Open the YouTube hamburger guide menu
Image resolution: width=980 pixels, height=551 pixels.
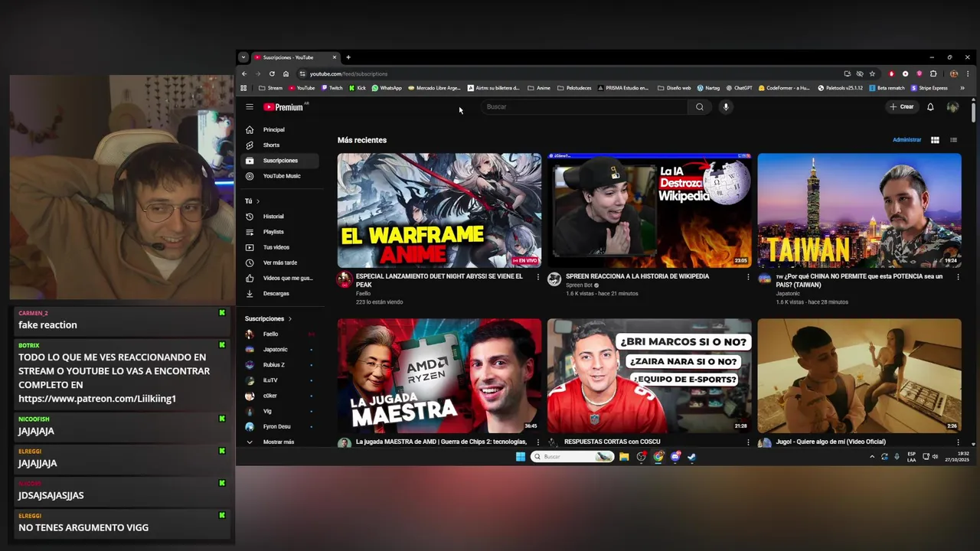(x=249, y=107)
